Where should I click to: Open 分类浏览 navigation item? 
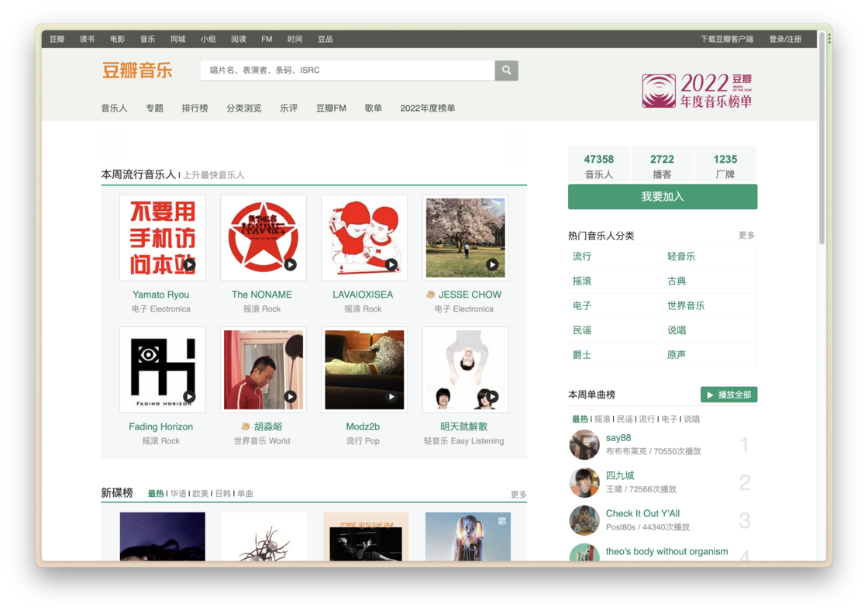(x=243, y=108)
